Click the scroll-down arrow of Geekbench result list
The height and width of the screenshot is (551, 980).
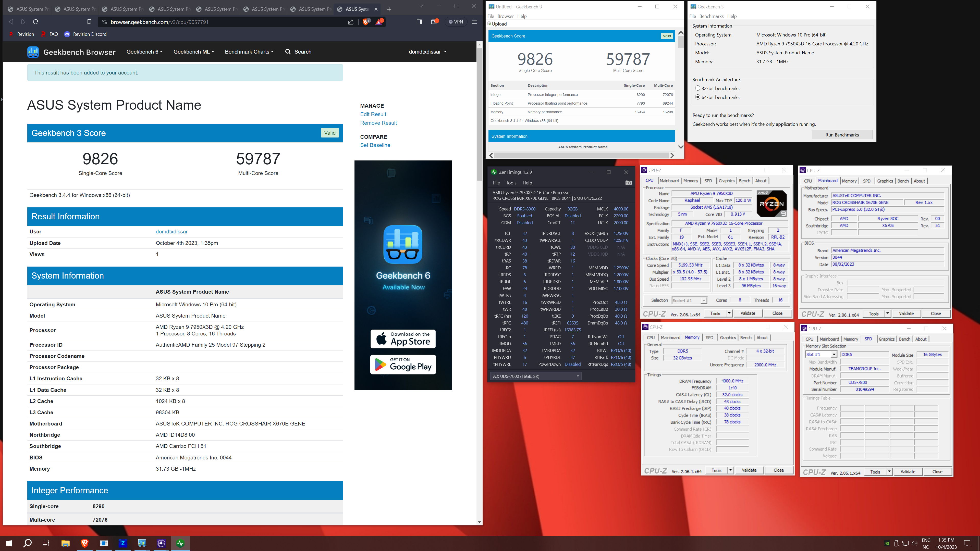[x=681, y=147]
